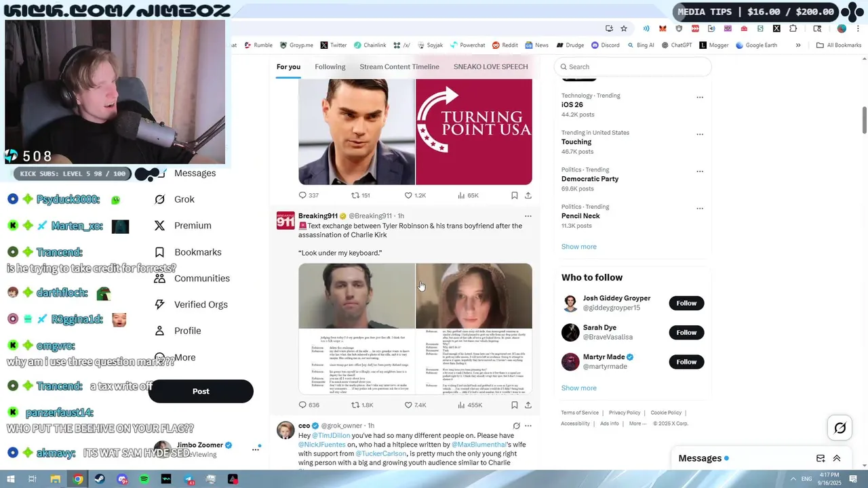Open the floating Grok button
Viewport: 868px width, 488px height.
click(840, 428)
